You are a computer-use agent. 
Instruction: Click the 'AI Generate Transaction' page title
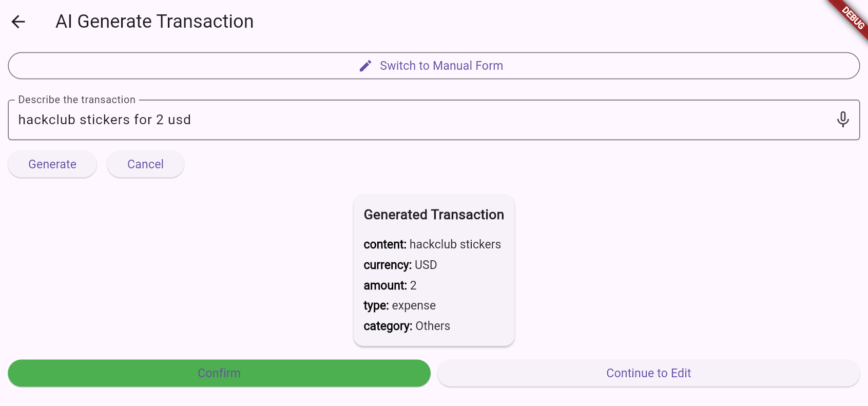coord(155,22)
